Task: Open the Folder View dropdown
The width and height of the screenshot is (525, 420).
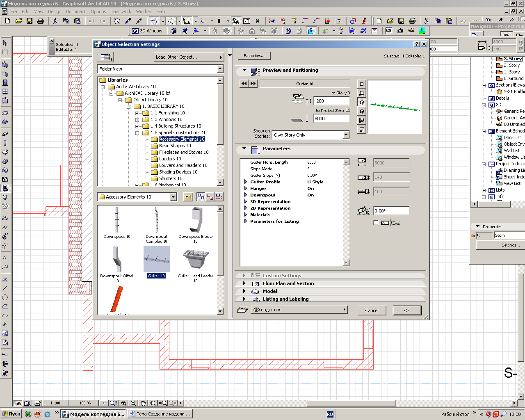Action: (x=160, y=69)
